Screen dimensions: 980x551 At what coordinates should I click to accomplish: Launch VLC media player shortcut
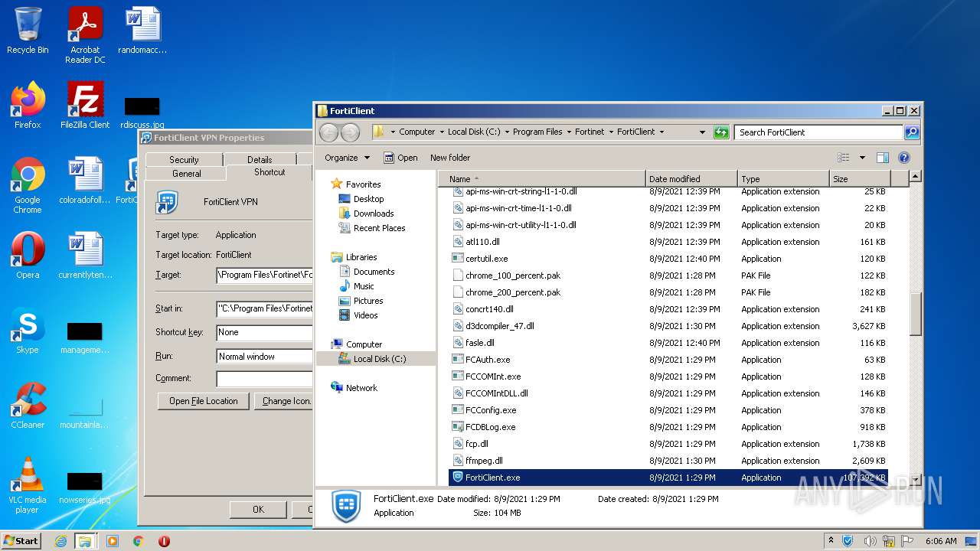[x=28, y=485]
